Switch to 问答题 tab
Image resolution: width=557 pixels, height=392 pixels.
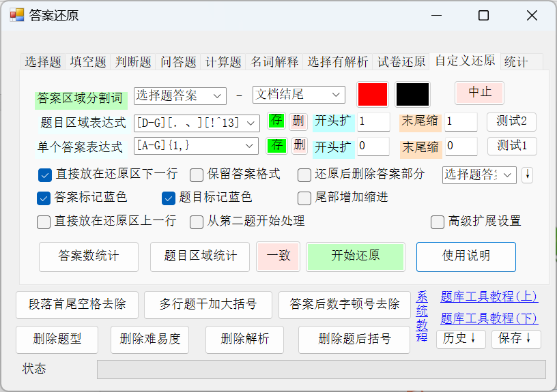click(178, 62)
